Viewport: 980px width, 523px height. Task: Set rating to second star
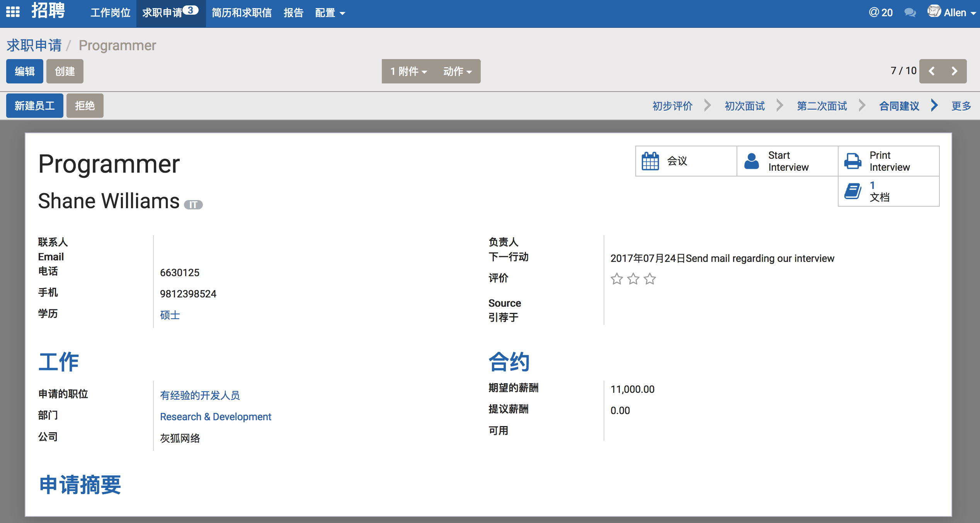pyautogui.click(x=633, y=278)
